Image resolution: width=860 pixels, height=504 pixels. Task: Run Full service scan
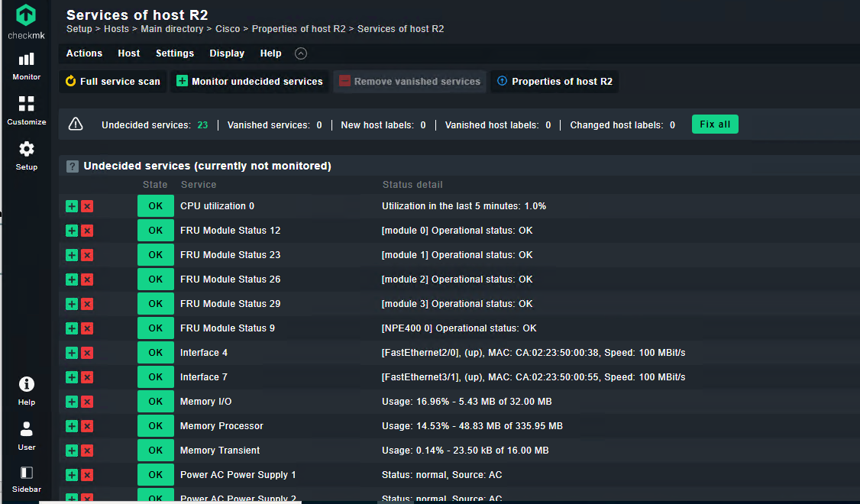point(113,82)
